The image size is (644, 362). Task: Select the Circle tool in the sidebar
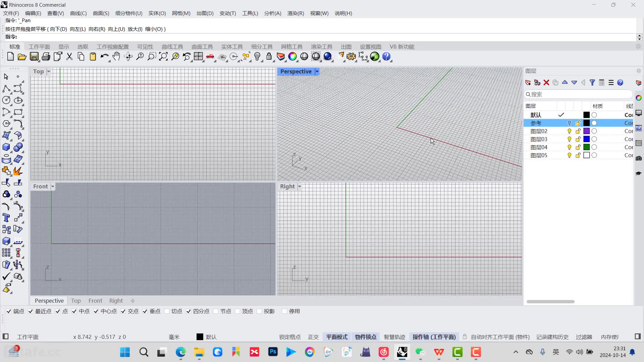[6, 100]
